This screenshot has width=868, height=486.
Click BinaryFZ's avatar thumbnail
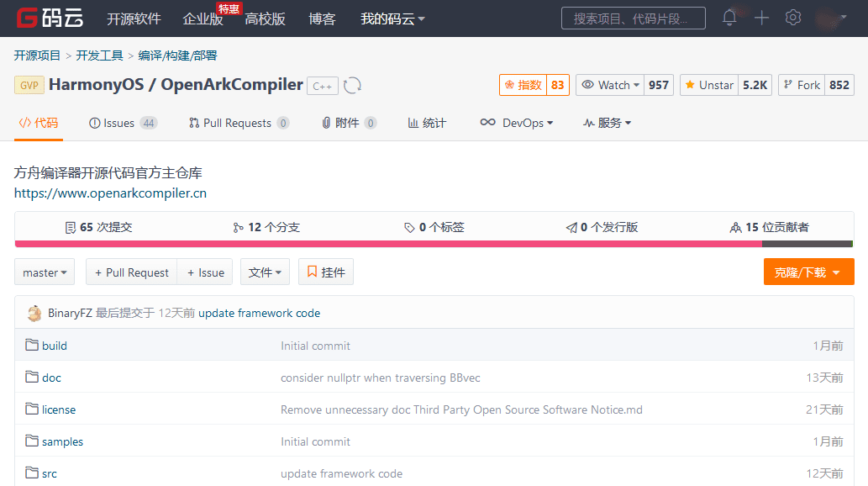(x=34, y=313)
